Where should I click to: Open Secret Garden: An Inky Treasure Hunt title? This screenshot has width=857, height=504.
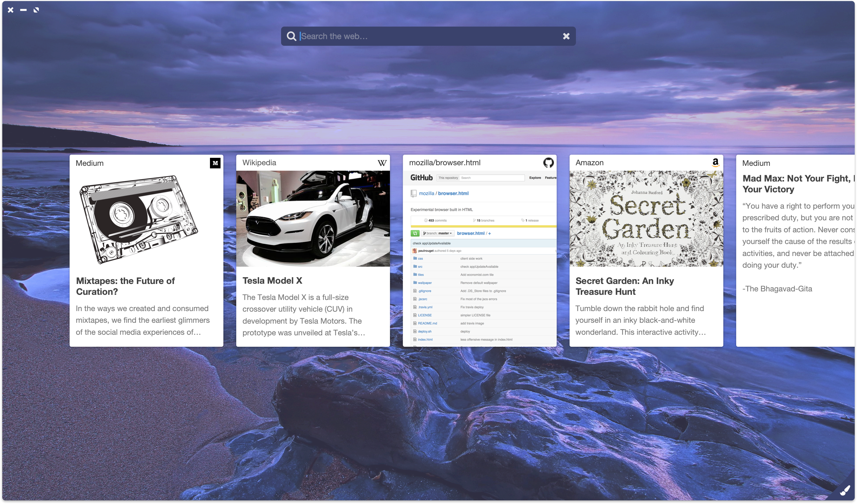pos(624,286)
